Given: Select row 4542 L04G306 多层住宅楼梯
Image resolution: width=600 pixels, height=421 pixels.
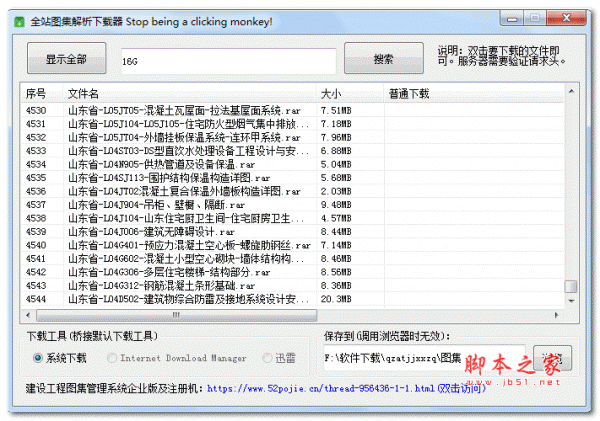Looking at the screenshot, I should click(293, 272).
